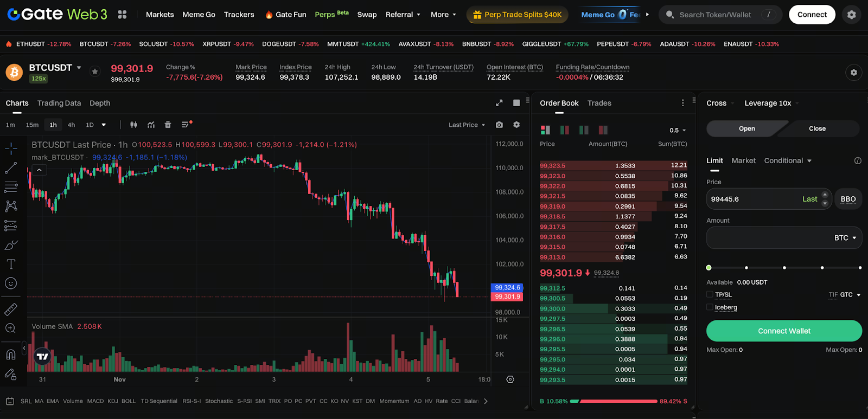Screen dimensions: 868x419
Task: Select the crosshair cursor tool
Action: 11,148
